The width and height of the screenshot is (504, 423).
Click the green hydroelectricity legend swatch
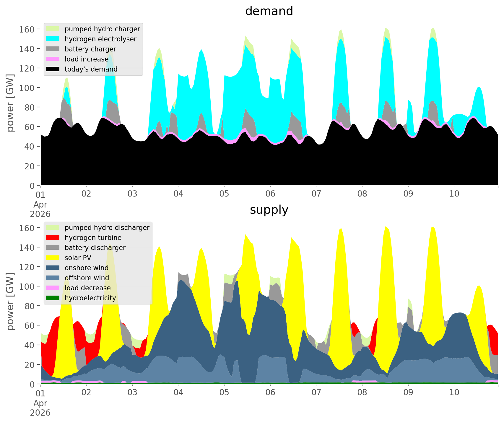53,298
